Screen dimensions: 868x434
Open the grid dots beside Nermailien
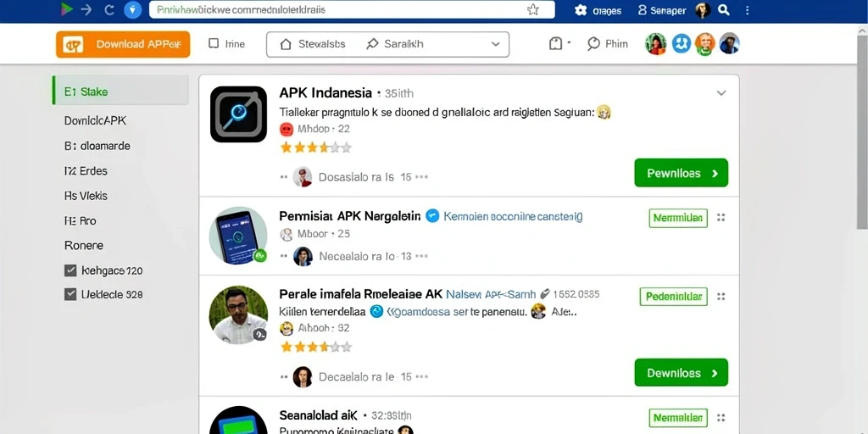click(x=721, y=418)
